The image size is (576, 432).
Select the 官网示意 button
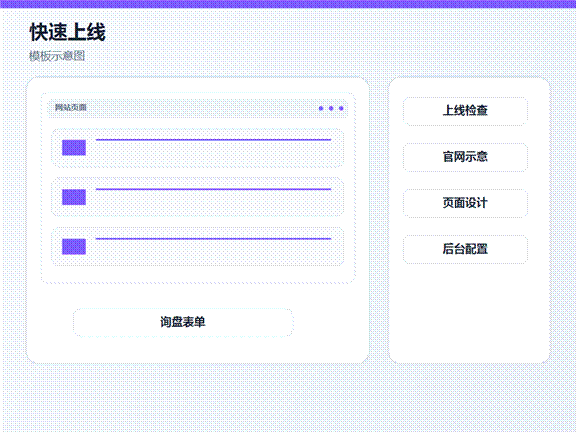pyautogui.click(x=465, y=157)
